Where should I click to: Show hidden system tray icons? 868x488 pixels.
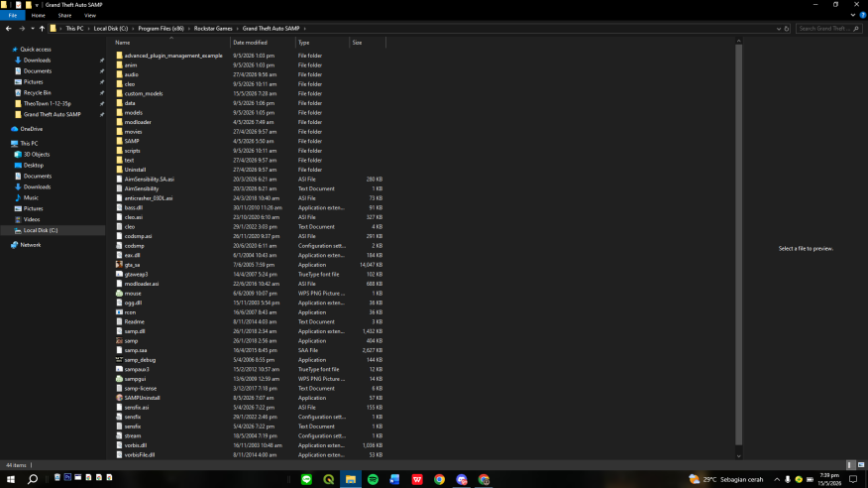(x=777, y=479)
